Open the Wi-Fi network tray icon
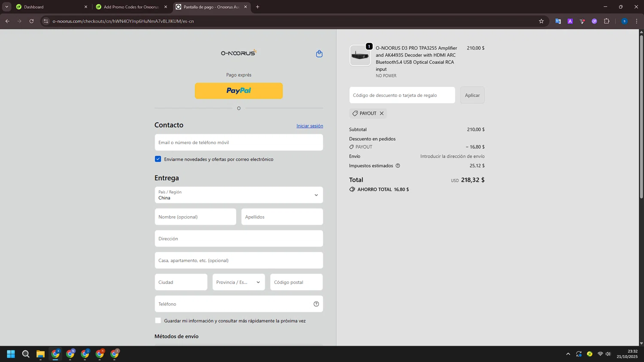 (600, 354)
